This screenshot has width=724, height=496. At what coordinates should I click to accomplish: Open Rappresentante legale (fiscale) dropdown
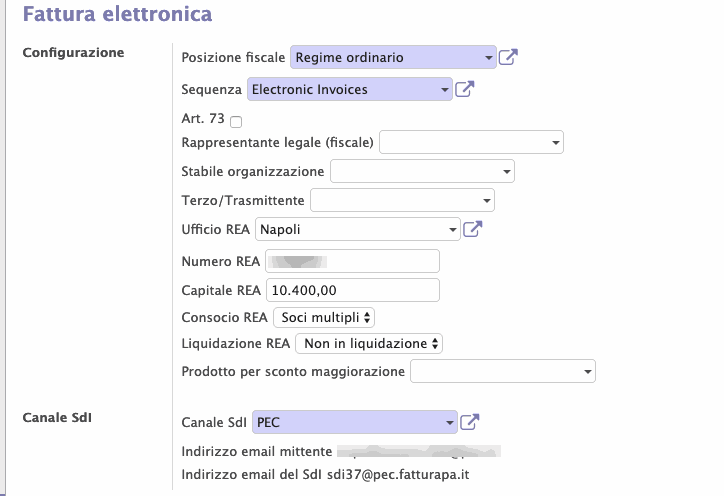pyautogui.click(x=556, y=143)
